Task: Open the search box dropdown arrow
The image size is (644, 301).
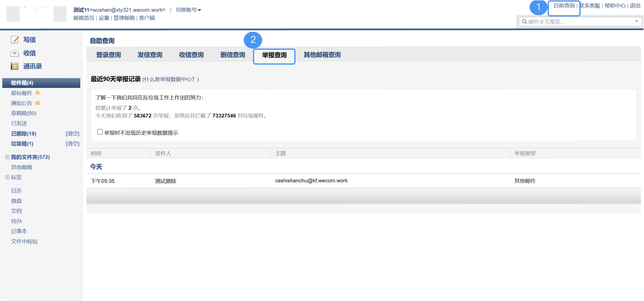Action: [x=636, y=22]
